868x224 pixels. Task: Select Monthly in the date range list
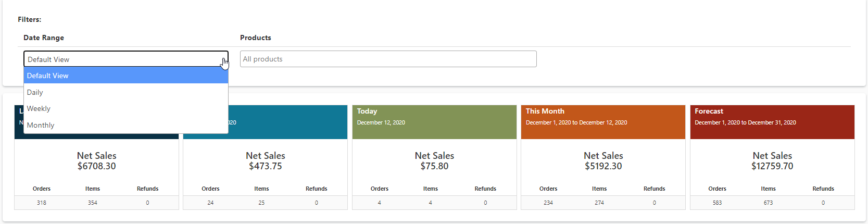pyautogui.click(x=125, y=125)
